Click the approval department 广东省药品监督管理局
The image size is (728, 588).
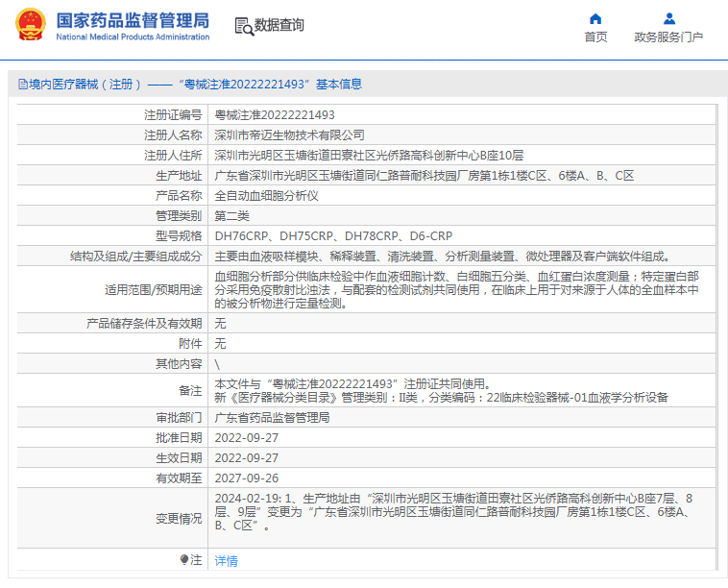272,418
